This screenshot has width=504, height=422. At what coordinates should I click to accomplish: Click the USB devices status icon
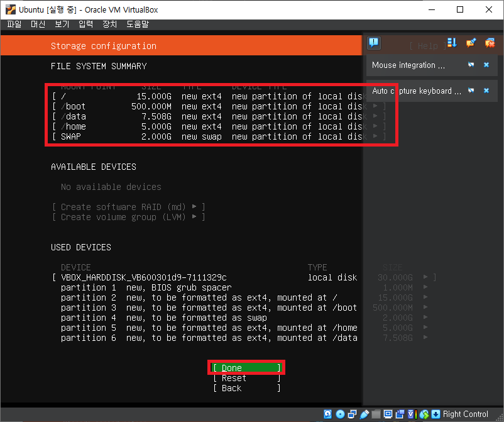[x=364, y=414]
